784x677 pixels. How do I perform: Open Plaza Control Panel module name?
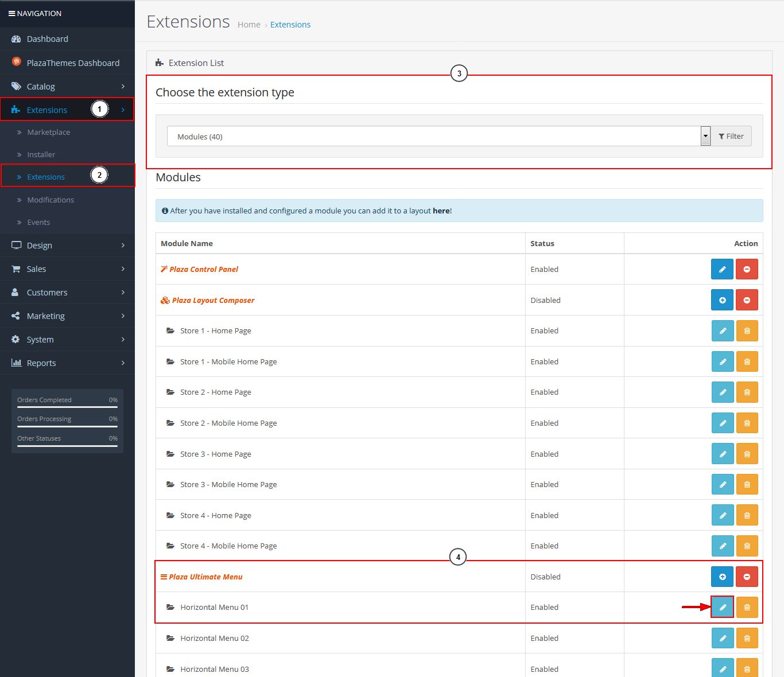click(204, 269)
